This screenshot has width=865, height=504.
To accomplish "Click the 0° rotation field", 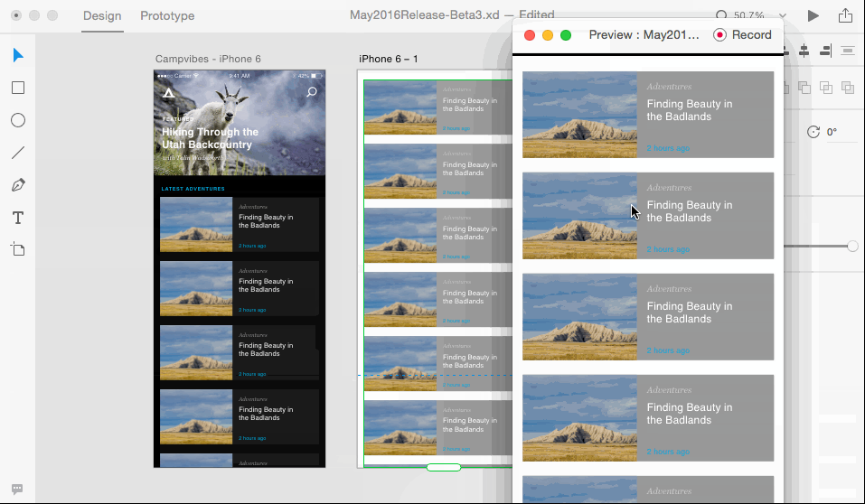I will [832, 132].
